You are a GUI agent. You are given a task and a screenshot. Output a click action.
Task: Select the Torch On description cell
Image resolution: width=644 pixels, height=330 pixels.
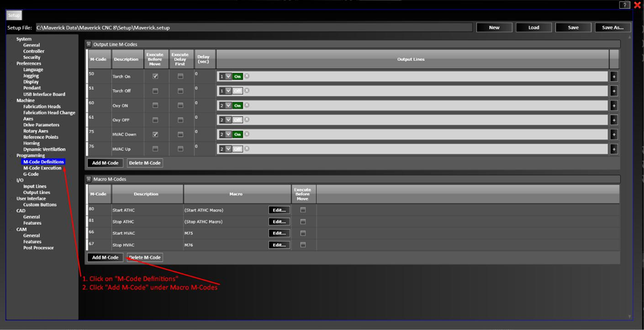(x=128, y=77)
